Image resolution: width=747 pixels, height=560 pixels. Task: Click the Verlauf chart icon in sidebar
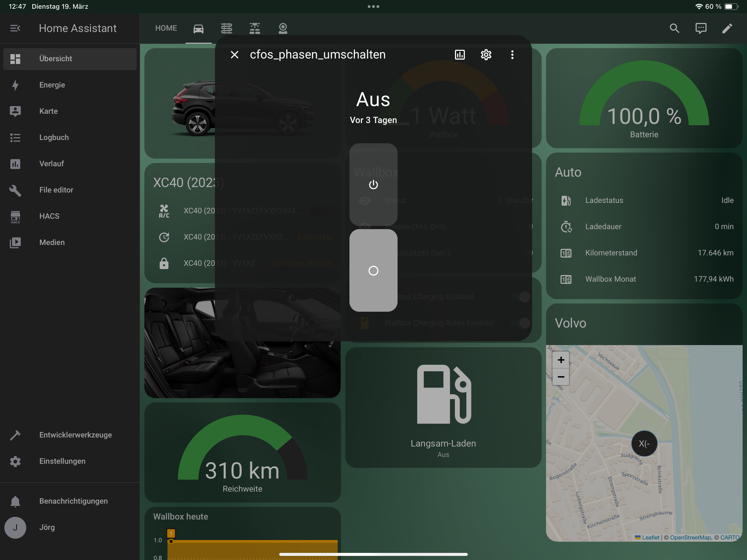pos(15,164)
